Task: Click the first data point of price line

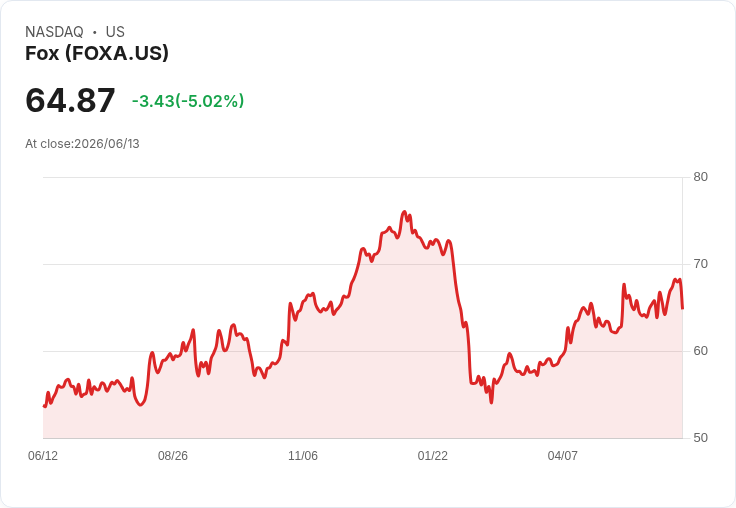Action: pyautogui.click(x=44, y=406)
